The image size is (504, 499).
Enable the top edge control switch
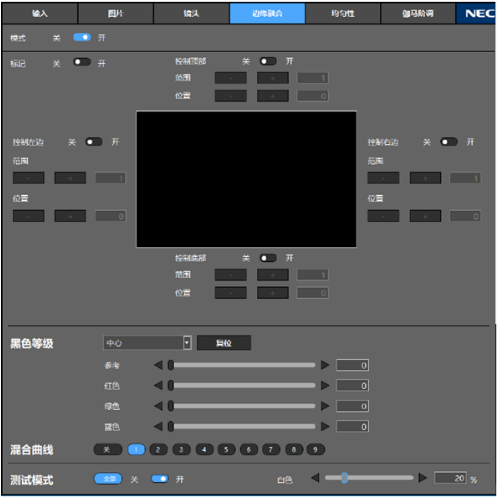tap(268, 61)
